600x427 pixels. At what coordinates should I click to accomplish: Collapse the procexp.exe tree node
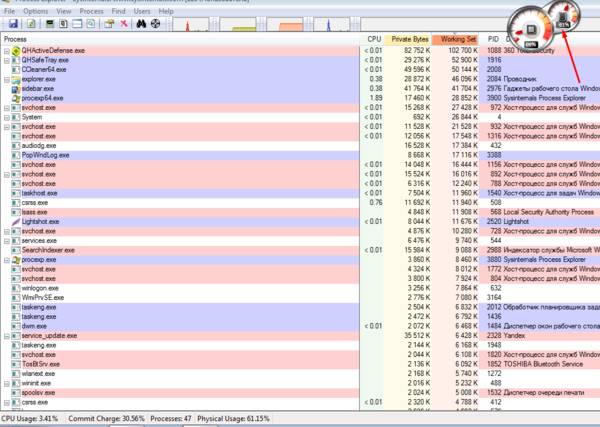point(7,260)
